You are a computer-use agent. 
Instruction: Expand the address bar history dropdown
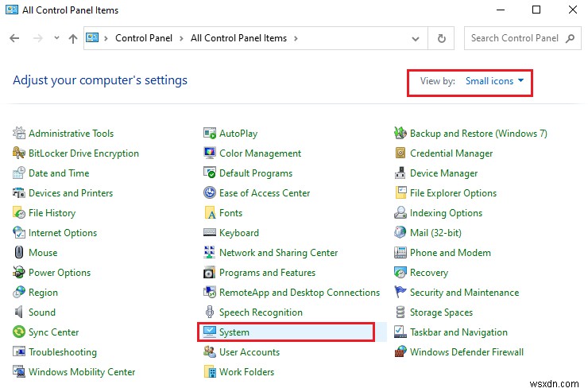(416, 38)
